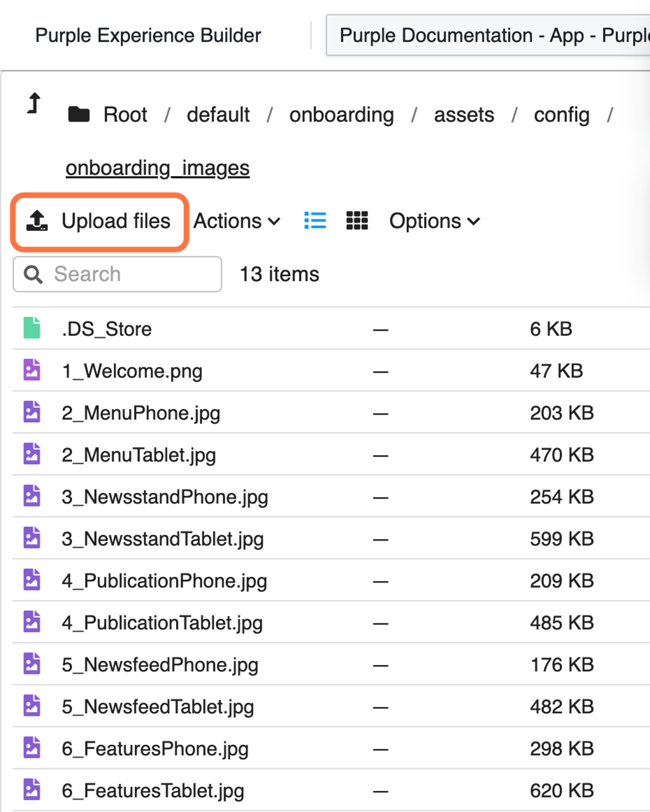
Task: Click the 3_NewsstandPhone.jpg image icon
Action: [32, 496]
